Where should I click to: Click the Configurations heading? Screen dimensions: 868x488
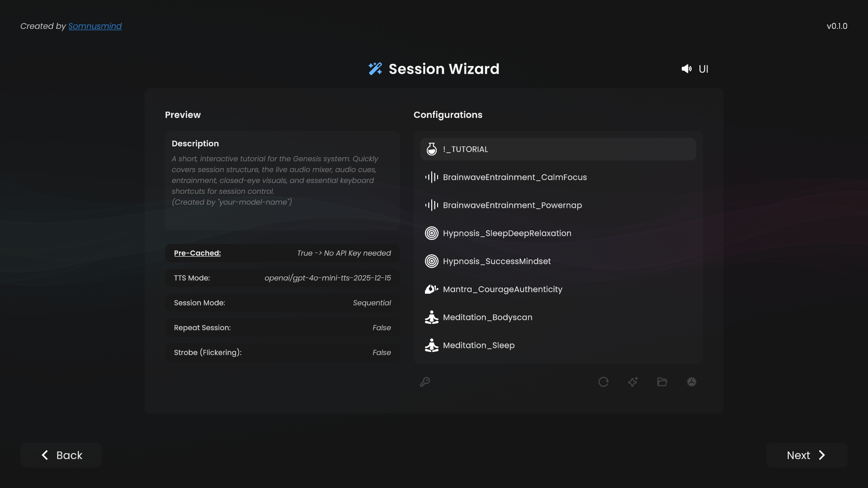[x=448, y=115]
